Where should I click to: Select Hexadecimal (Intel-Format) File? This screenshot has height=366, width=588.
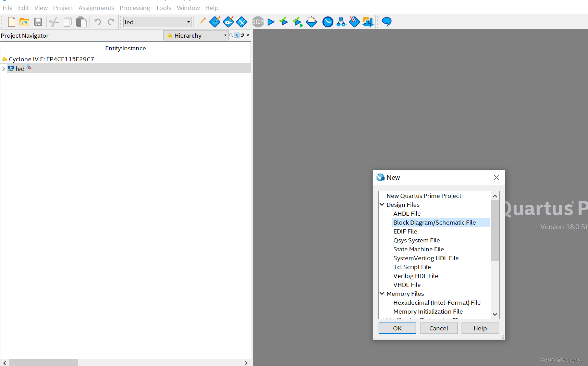[x=437, y=303]
